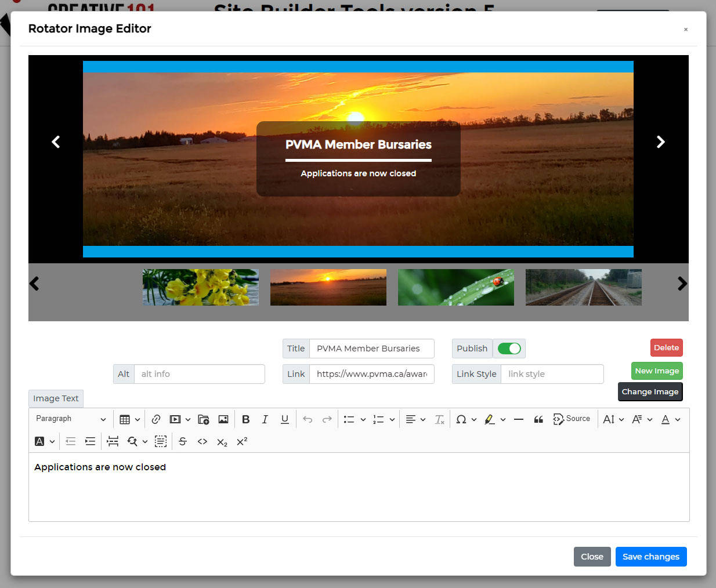Select all editor content
This screenshot has height=588, width=716.
(x=161, y=441)
